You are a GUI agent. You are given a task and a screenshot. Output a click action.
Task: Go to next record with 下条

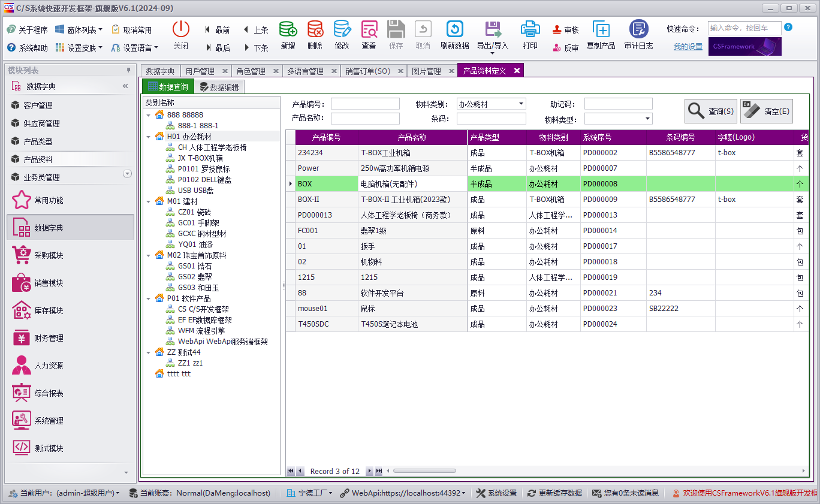click(256, 47)
